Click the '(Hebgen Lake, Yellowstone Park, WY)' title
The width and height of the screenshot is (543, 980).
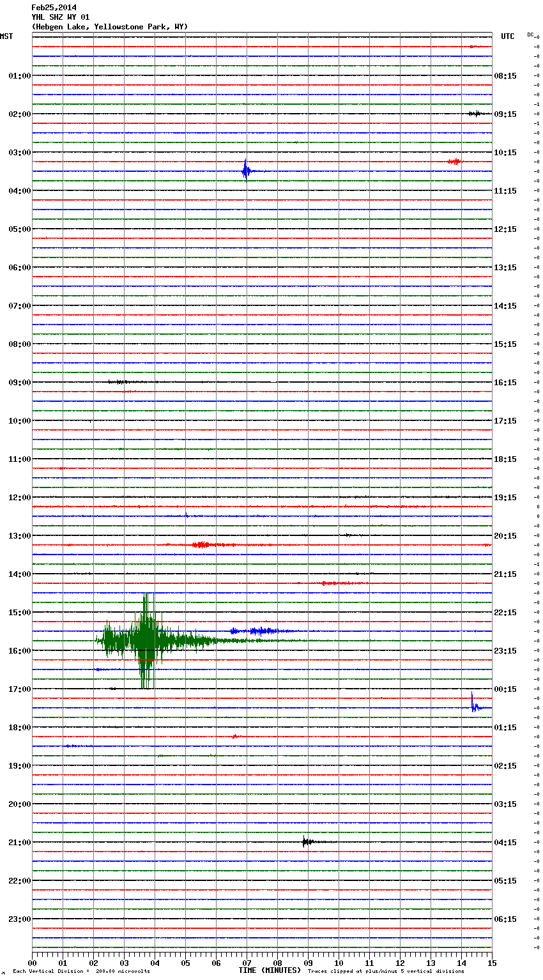pos(110,27)
